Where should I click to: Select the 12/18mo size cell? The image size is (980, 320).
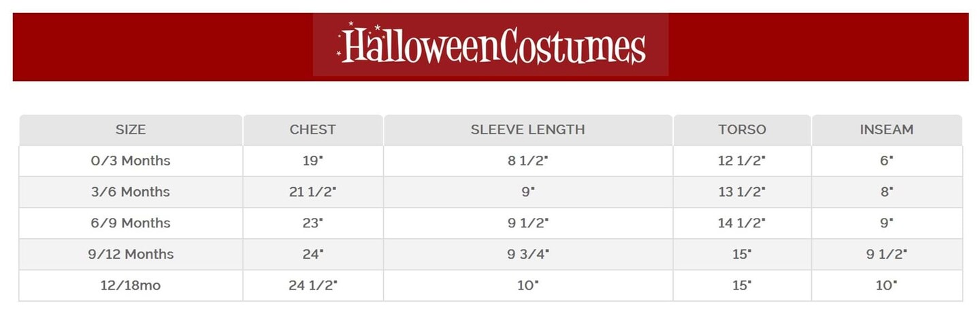click(131, 286)
